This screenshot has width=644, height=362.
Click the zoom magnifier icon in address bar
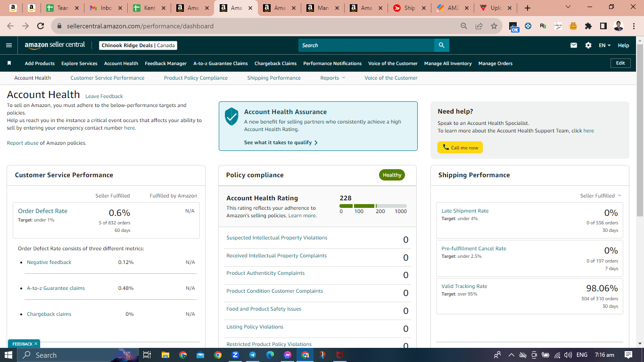tap(464, 26)
